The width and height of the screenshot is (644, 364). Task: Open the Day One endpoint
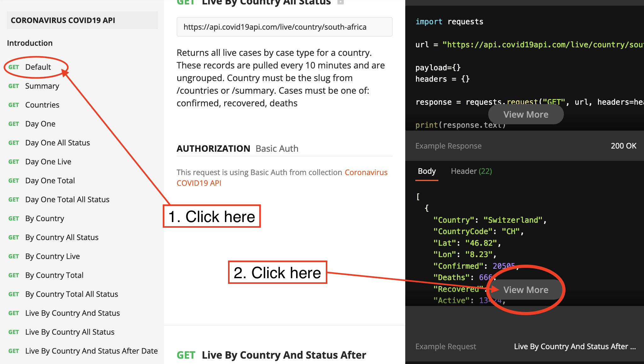pos(40,124)
